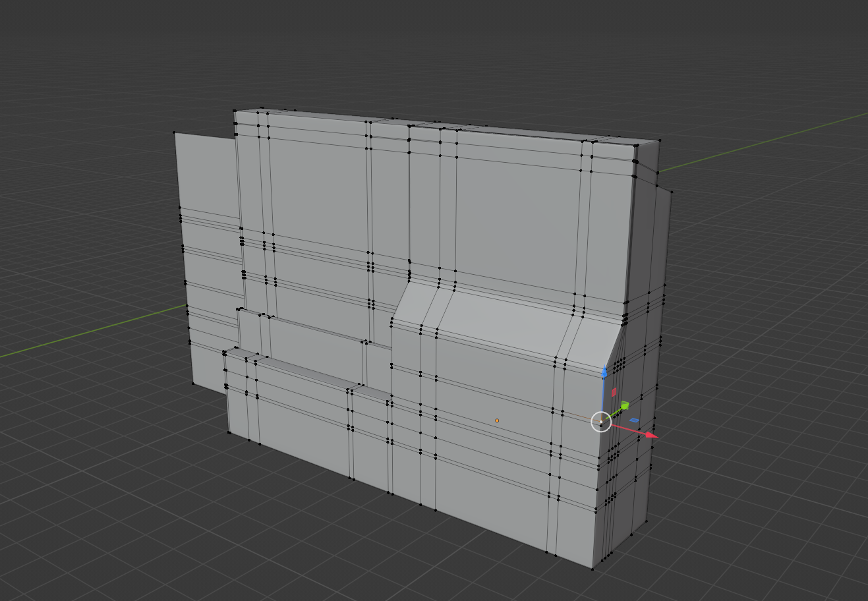
Task: Click the green Y-axis move gizmo arrow
Action: [624, 405]
